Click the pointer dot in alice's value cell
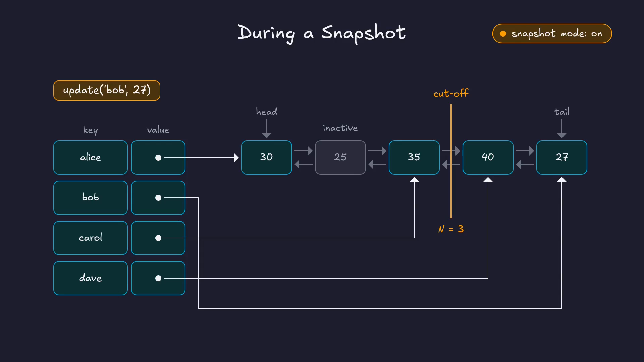This screenshot has height=362, width=644. tap(158, 158)
